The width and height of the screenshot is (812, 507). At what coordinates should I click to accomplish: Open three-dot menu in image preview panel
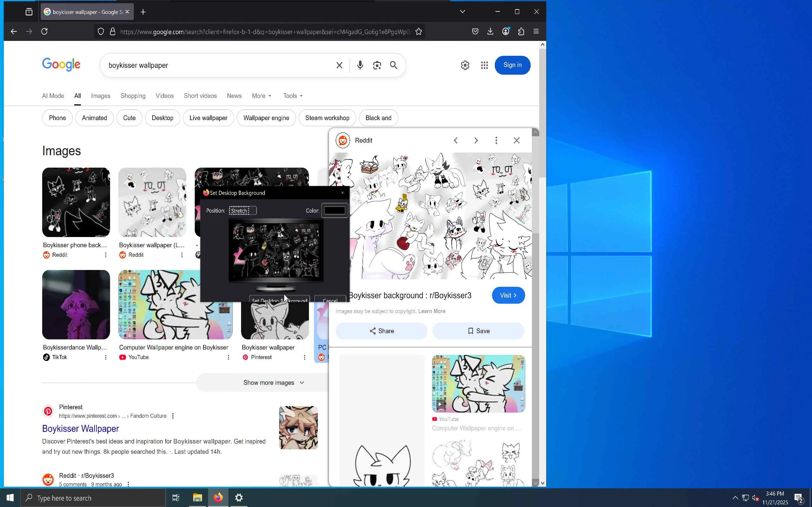click(x=496, y=140)
